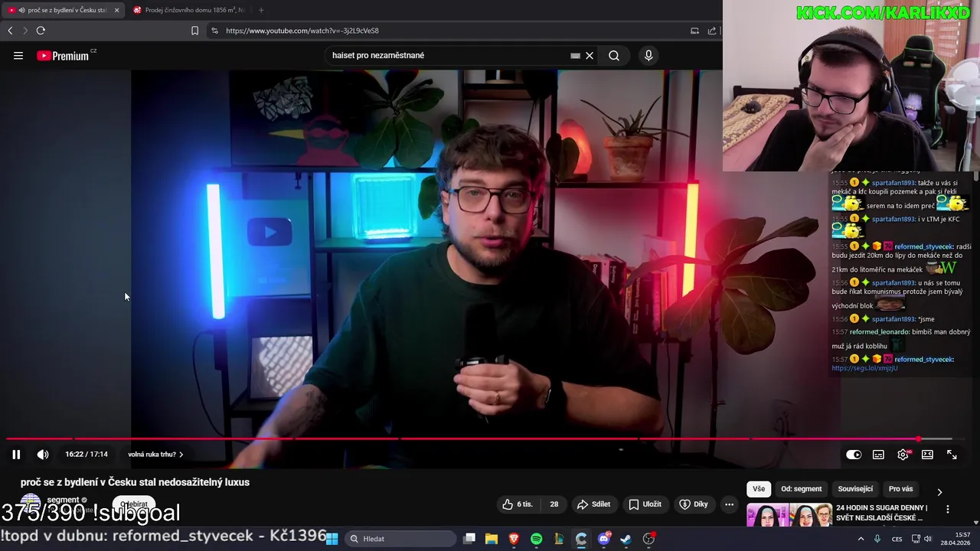Open a new browser tab
This screenshot has width=980, height=551.
coord(261,10)
